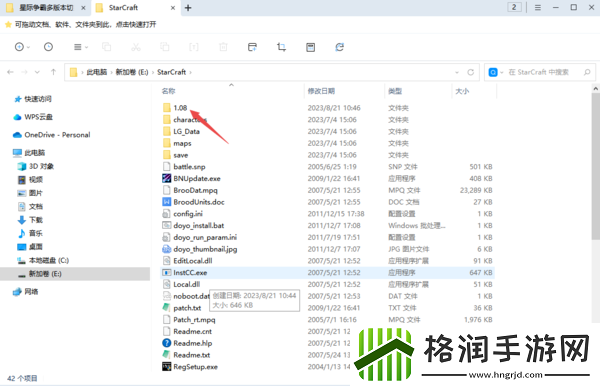This screenshot has width=600, height=386.
Task: Click the paste toolbar icon
Action: click(x=165, y=47)
